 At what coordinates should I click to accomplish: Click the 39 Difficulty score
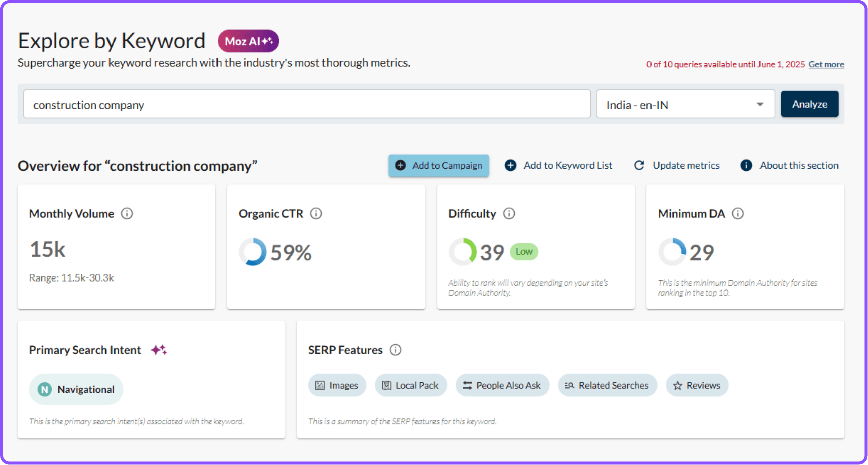pos(492,252)
